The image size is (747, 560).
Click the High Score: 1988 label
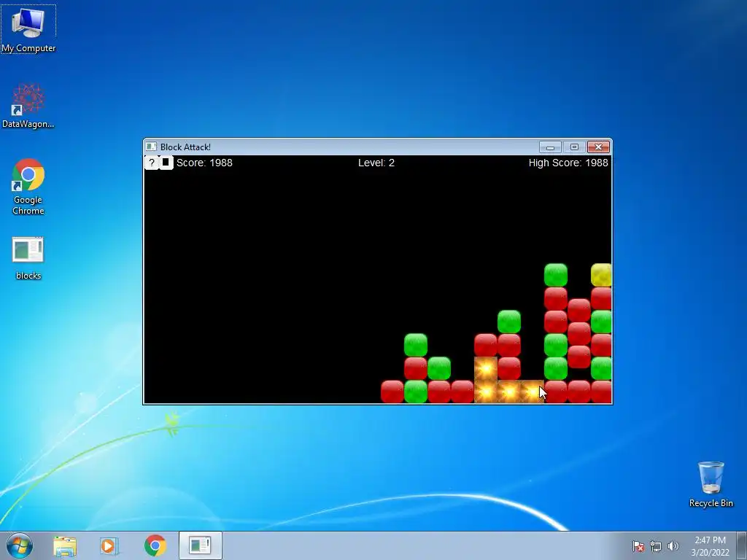click(x=568, y=163)
